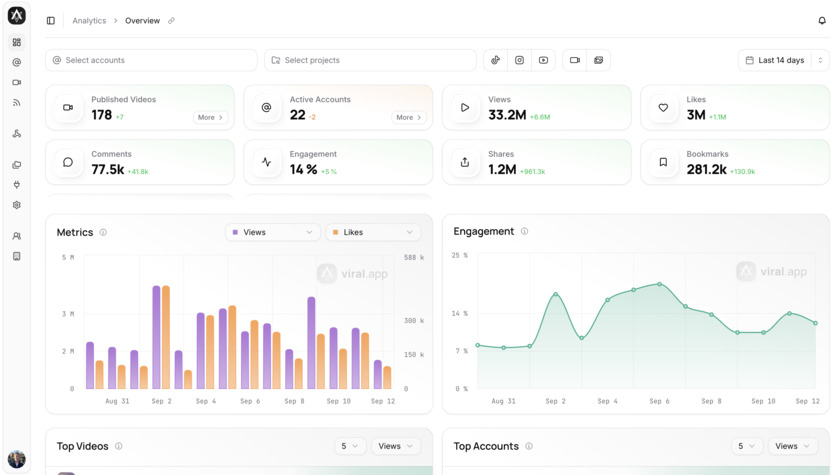Toggle the TikTok platform filter

click(x=496, y=60)
